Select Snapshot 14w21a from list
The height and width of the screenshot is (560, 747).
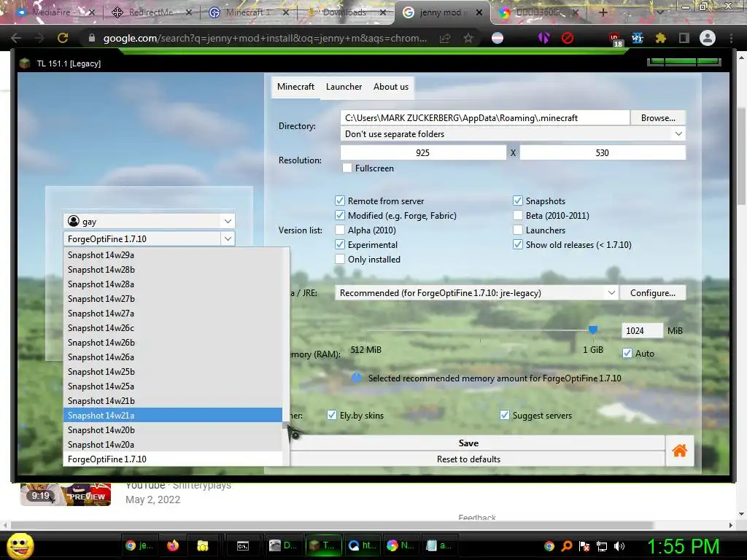point(172,415)
